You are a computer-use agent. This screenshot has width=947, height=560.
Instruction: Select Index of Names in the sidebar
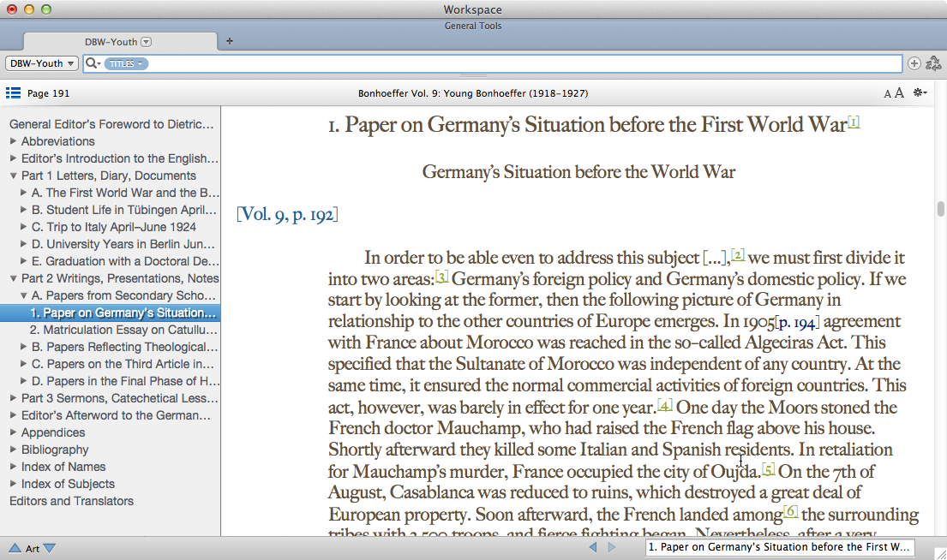pos(63,467)
